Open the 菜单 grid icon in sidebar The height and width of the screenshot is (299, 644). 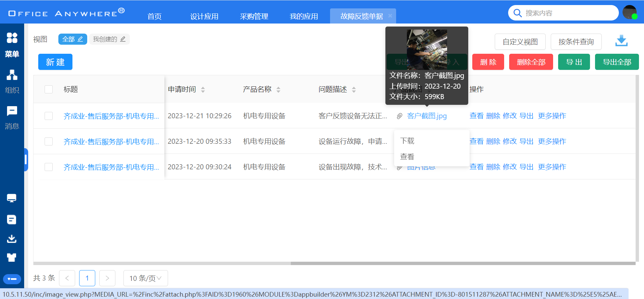click(x=12, y=38)
